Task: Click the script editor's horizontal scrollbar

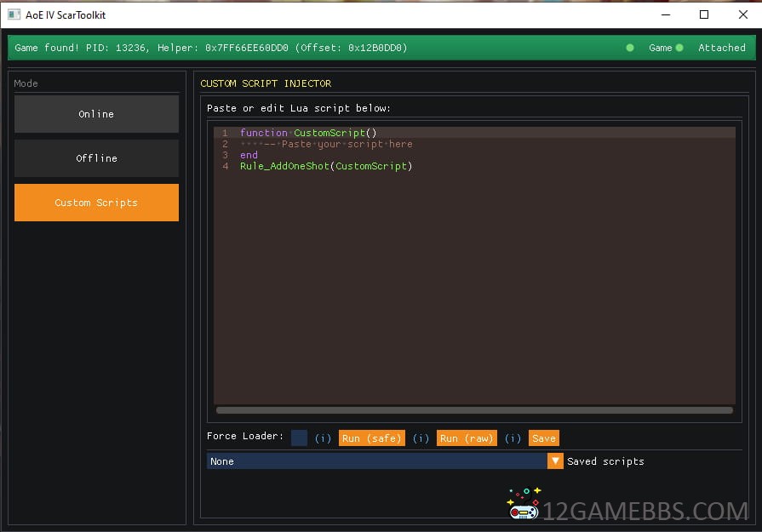Action: click(x=474, y=410)
